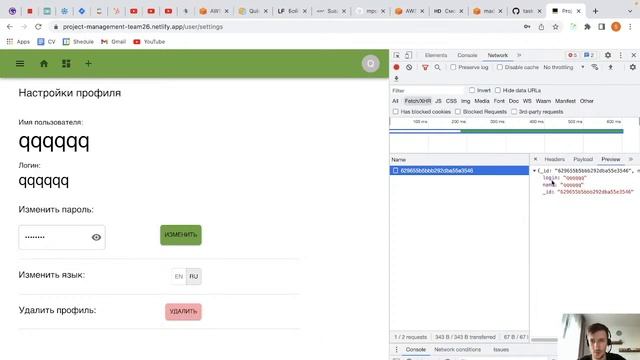Open console drawer three-dot menu
The height and width of the screenshot is (360, 640).
pos(396,350)
